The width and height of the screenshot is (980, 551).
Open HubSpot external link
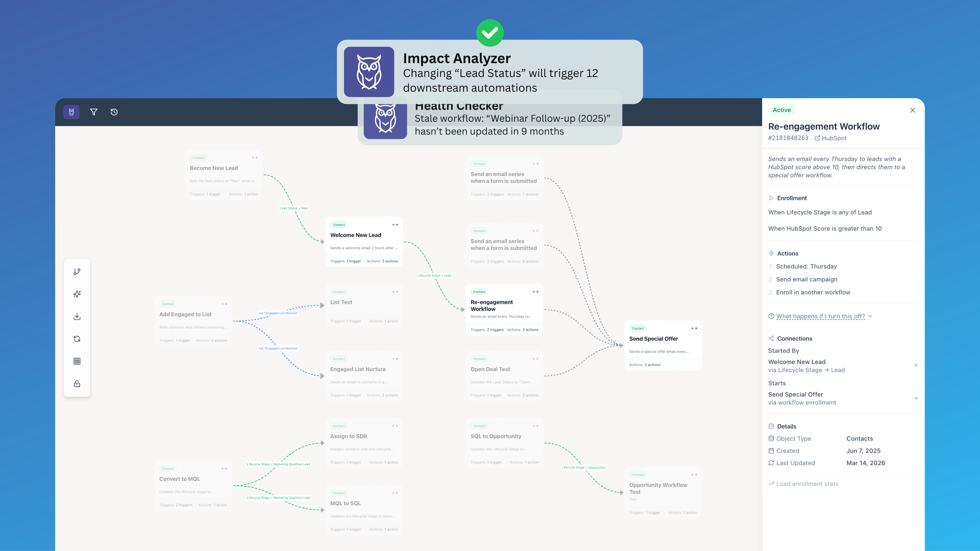coord(831,138)
